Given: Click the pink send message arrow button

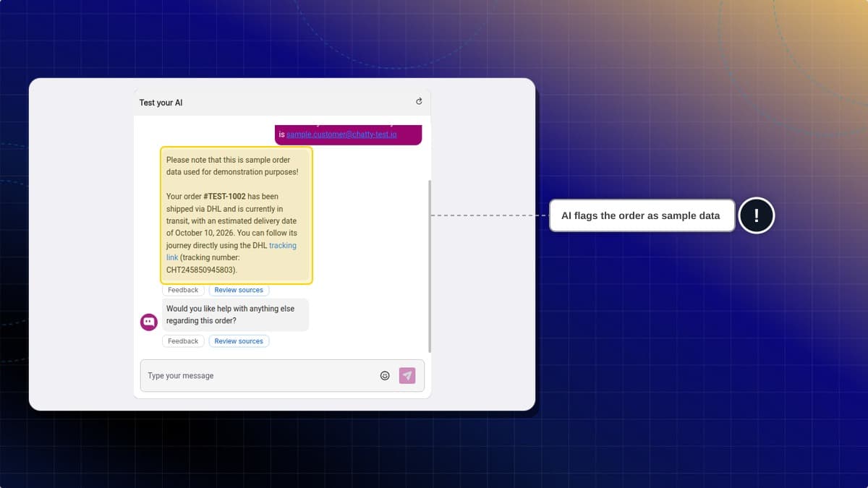Looking at the screenshot, I should (x=407, y=376).
